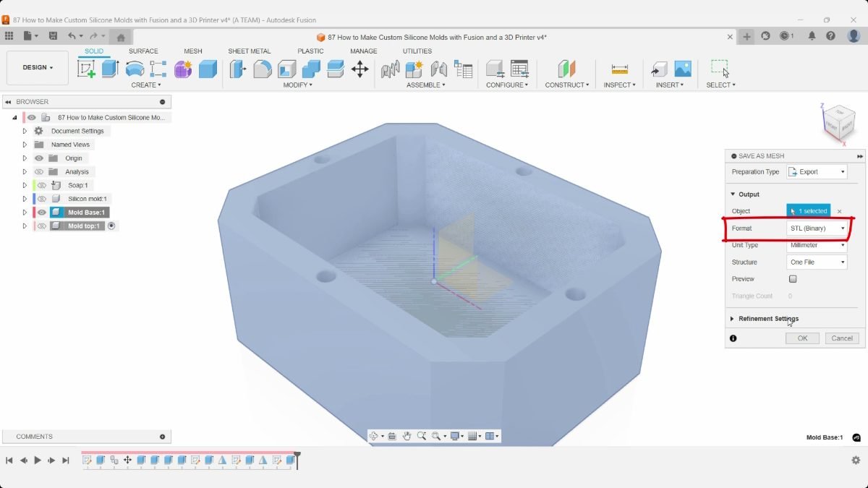868x488 pixels.
Task: Click the New Component icon in Assemble
Action: (414, 69)
